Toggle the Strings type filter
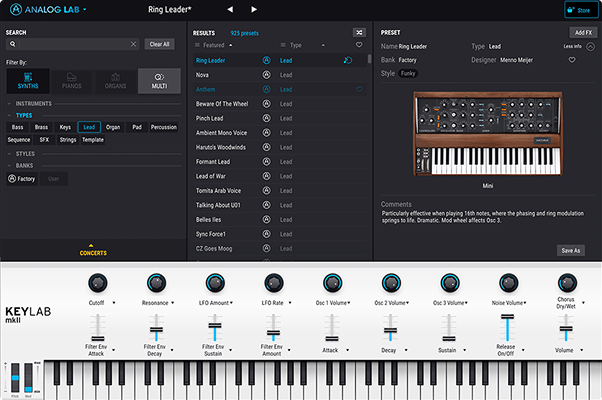The image size is (602, 400). pyautogui.click(x=68, y=140)
